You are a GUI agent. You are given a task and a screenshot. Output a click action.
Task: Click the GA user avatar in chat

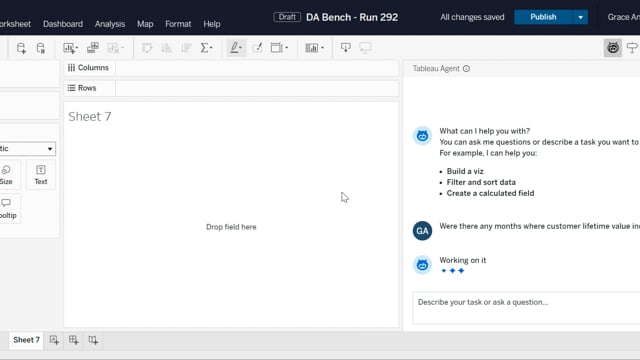pyautogui.click(x=422, y=231)
